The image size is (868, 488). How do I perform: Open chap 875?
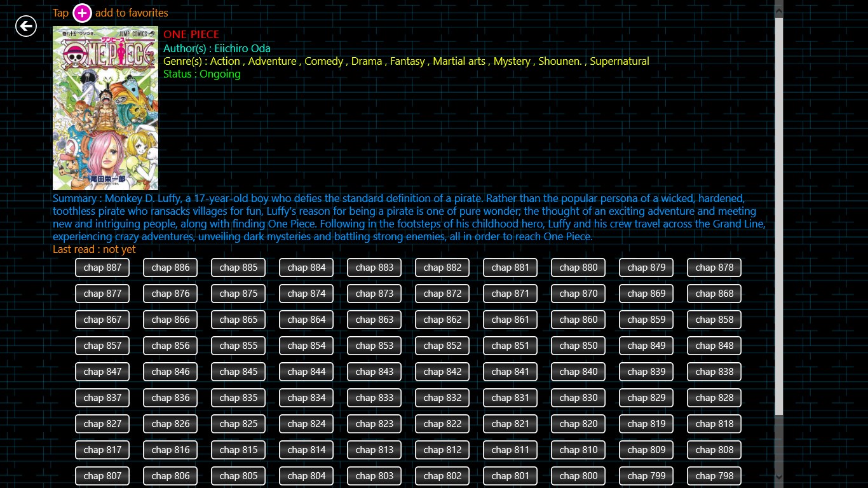pyautogui.click(x=238, y=294)
